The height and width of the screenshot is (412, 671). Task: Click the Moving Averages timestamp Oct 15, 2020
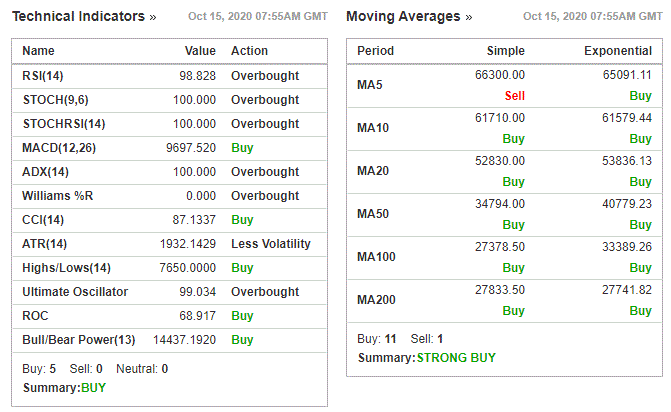pyautogui.click(x=593, y=16)
